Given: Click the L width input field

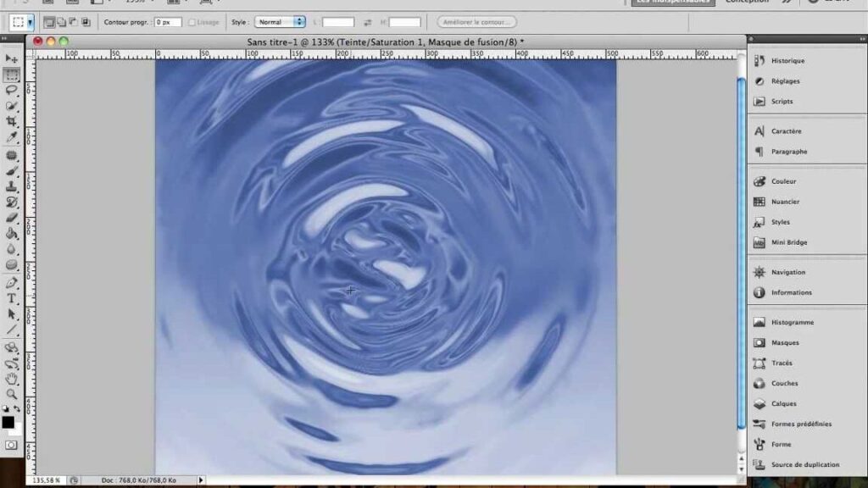Looking at the screenshot, I should coord(338,22).
